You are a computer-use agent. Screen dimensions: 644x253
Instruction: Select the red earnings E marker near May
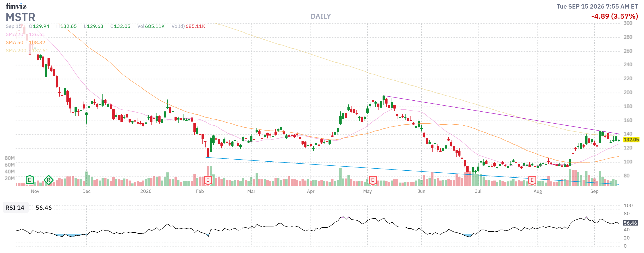[x=372, y=180]
